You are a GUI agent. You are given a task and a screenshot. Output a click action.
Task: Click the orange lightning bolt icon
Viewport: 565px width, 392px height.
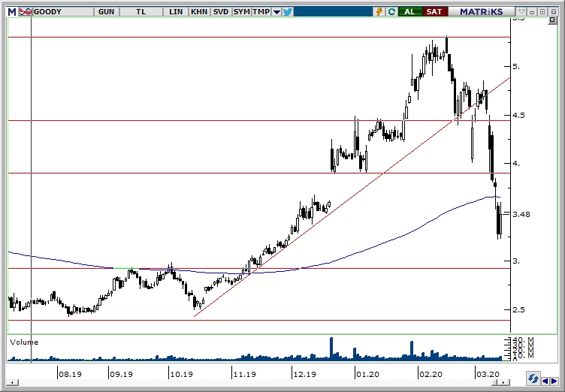click(379, 11)
